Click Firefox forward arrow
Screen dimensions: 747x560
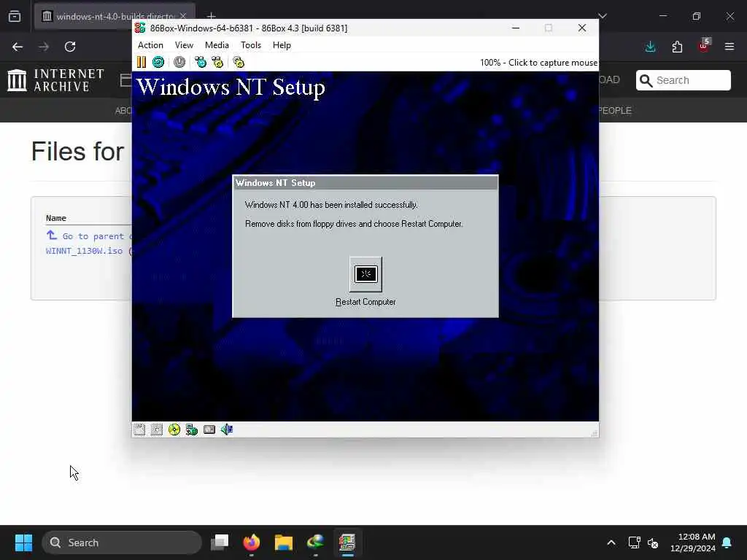point(44,47)
